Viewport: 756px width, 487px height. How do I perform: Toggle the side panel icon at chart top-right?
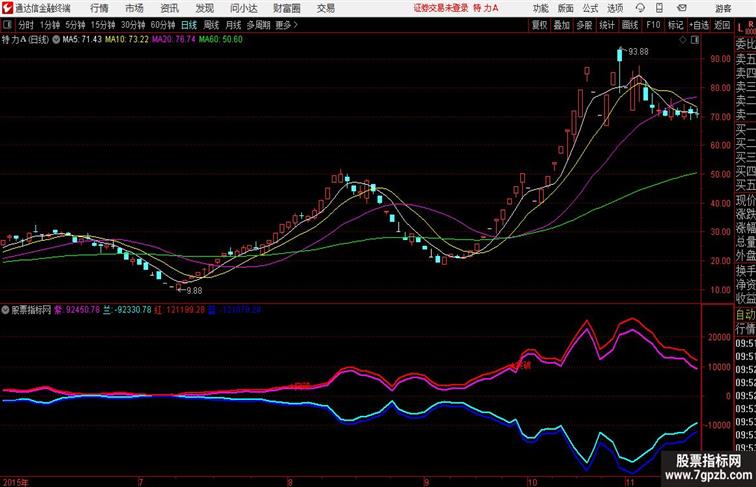(695, 41)
